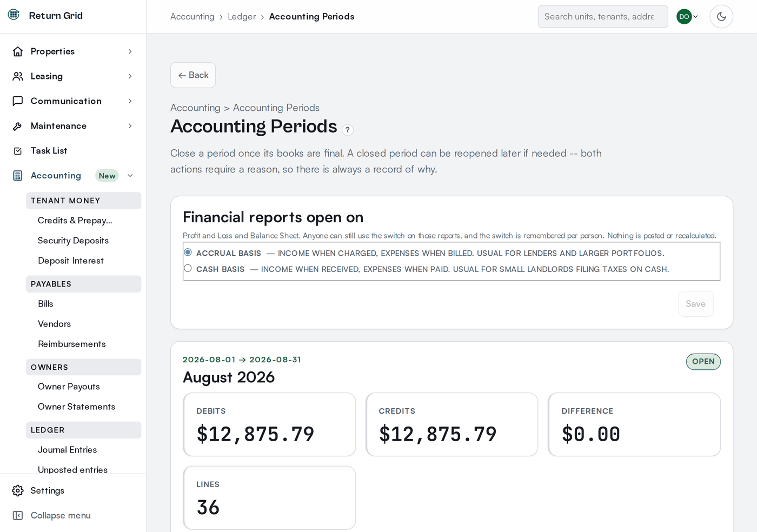The image size is (757, 532).
Task: Open the Vendors list
Action: [54, 324]
